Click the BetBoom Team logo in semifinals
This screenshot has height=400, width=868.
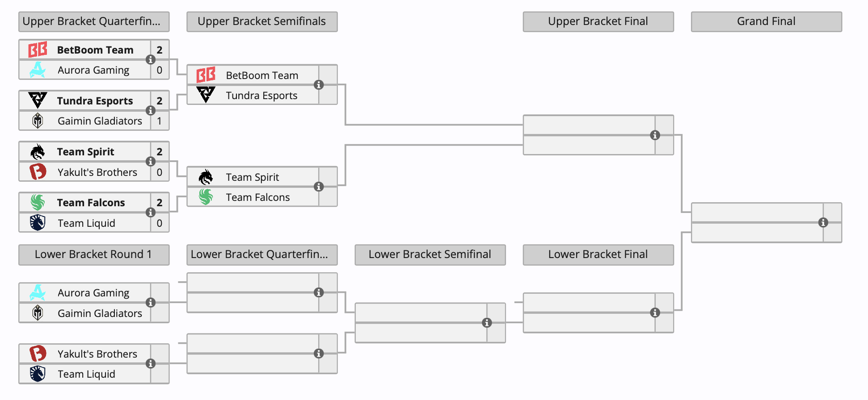[206, 75]
